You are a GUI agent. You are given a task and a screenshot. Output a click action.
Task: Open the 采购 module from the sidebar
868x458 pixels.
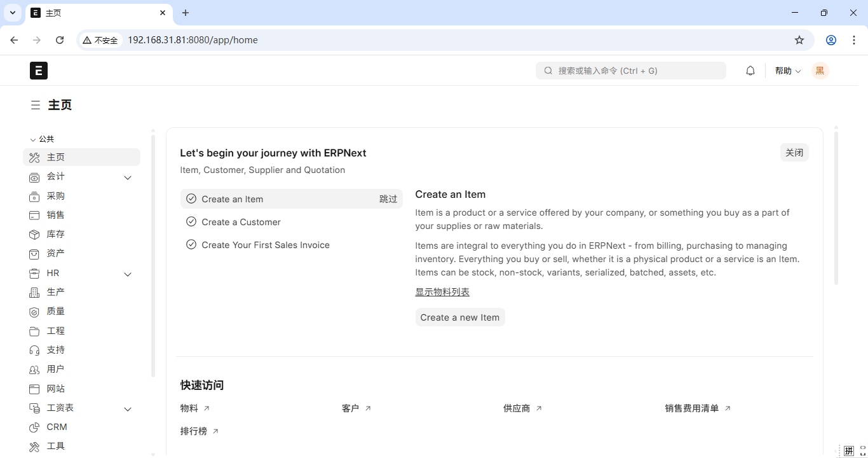pyautogui.click(x=81, y=196)
